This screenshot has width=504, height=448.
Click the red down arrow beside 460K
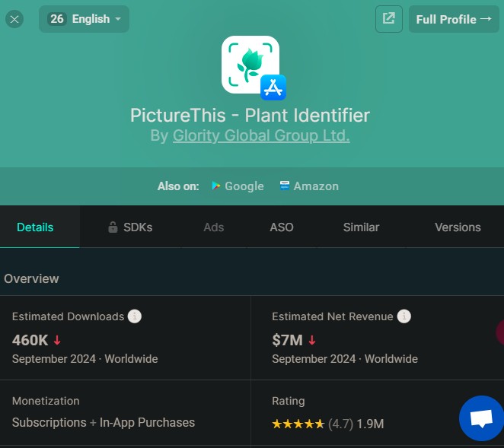point(57,340)
